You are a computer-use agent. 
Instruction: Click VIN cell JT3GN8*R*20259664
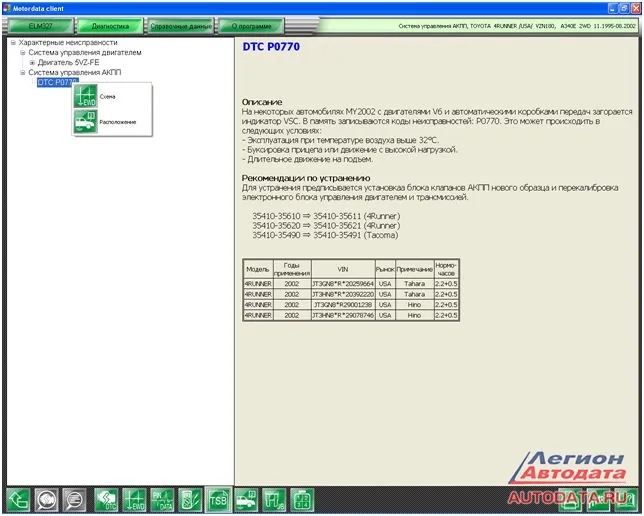[343, 283]
